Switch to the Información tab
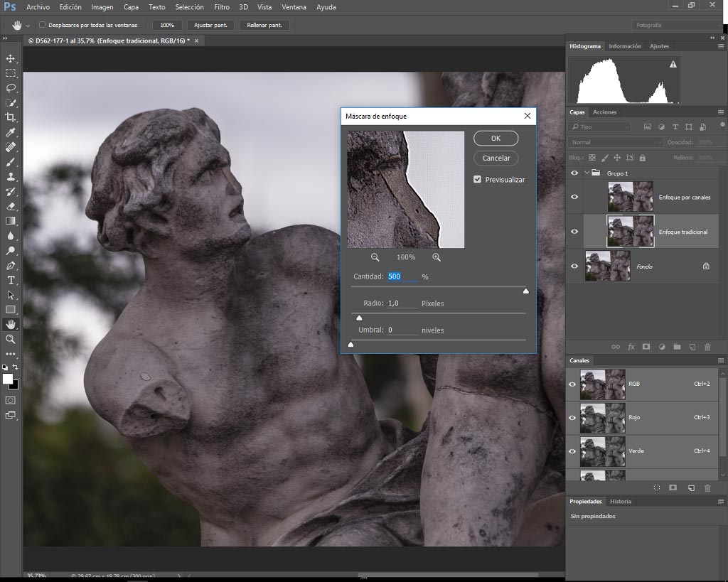This screenshot has width=728, height=582. pyautogui.click(x=625, y=46)
